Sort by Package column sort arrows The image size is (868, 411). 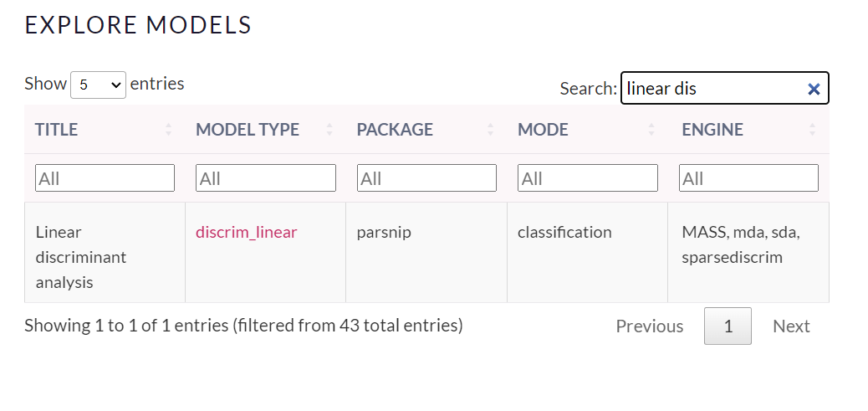click(x=491, y=130)
